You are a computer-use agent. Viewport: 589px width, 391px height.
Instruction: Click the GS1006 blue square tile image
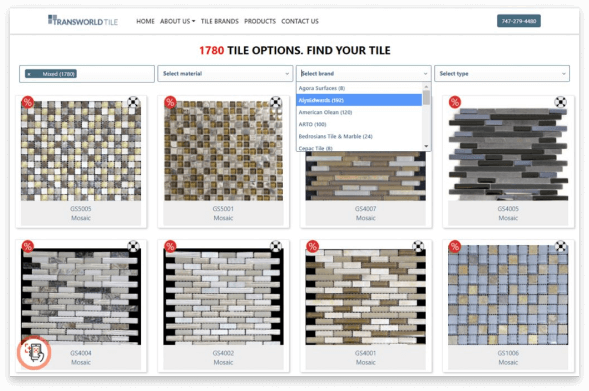508,295
